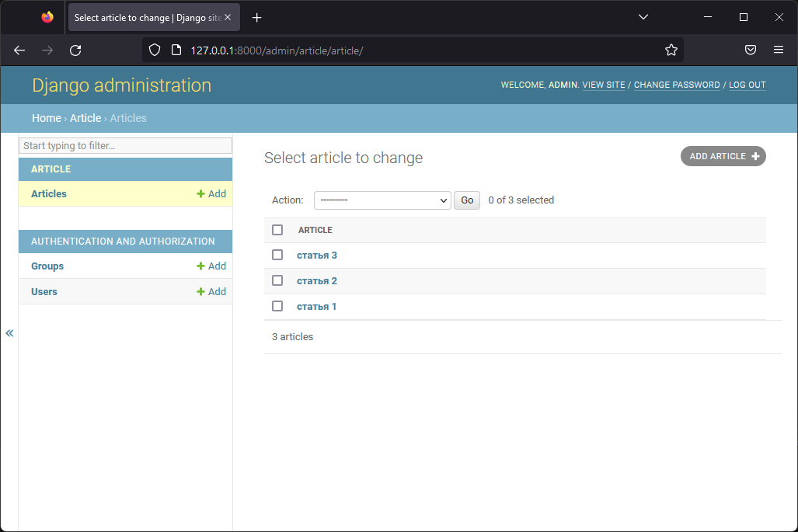This screenshot has width=798, height=532.
Task: Click the list all tabs chevron
Action: click(643, 17)
